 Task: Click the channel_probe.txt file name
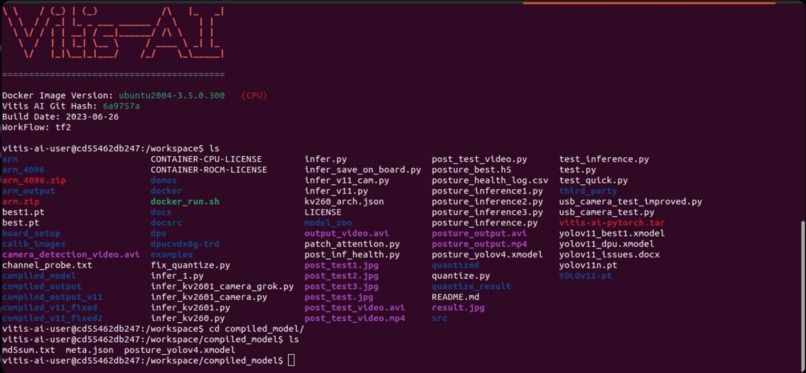pos(47,265)
